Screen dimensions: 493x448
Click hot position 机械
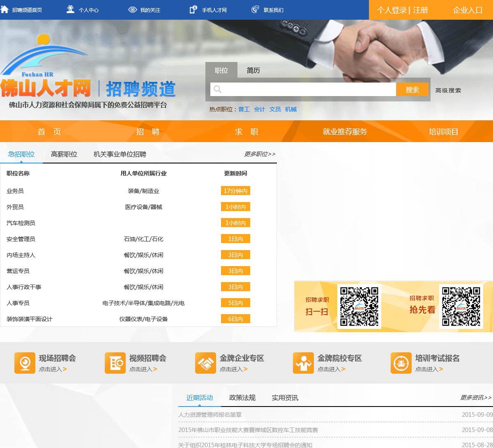[291, 109]
